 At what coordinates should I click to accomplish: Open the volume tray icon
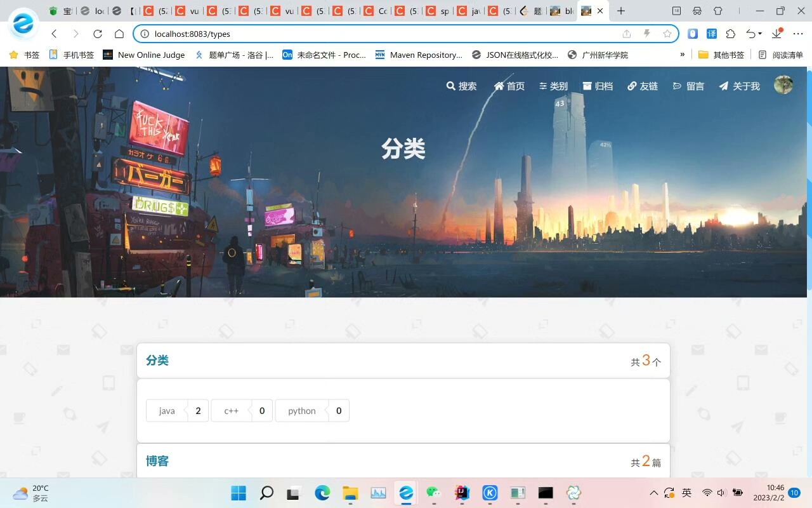(721, 493)
